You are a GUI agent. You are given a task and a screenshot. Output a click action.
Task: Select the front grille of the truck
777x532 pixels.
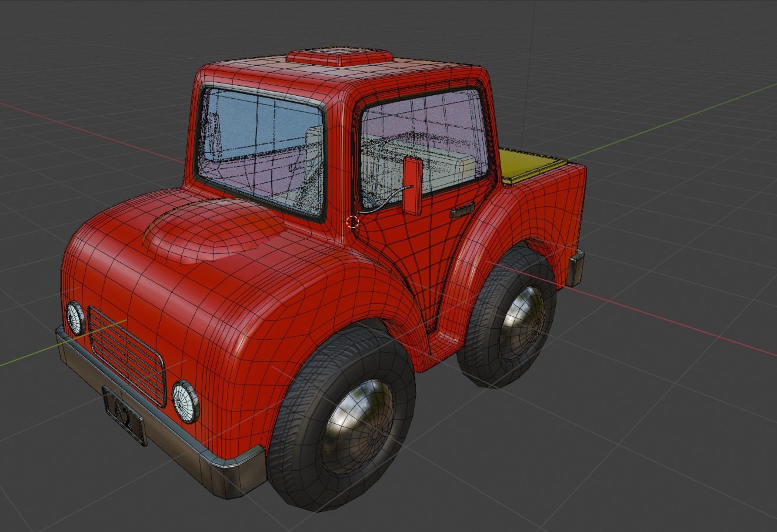(x=126, y=356)
